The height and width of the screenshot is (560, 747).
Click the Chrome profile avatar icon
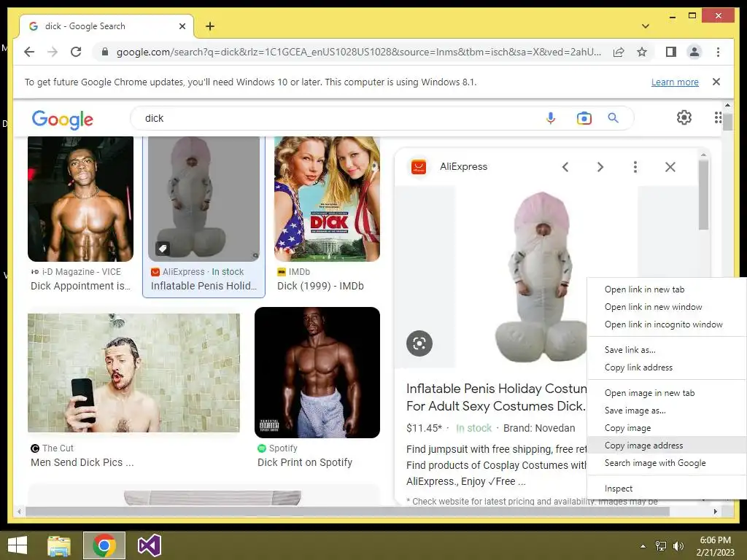click(694, 52)
